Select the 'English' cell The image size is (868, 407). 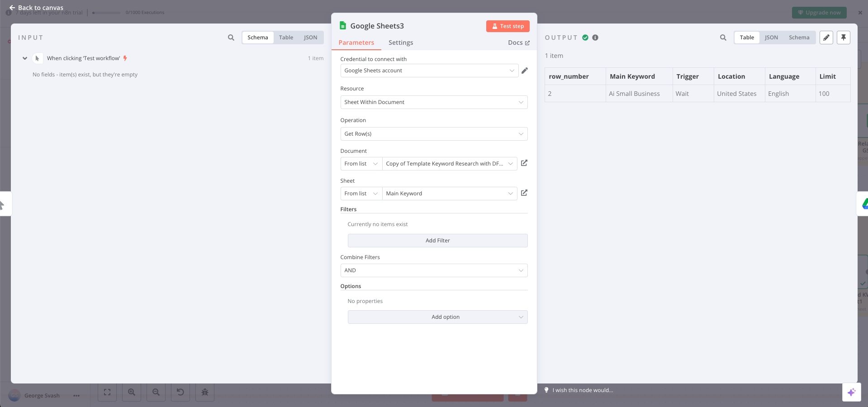[790, 94]
